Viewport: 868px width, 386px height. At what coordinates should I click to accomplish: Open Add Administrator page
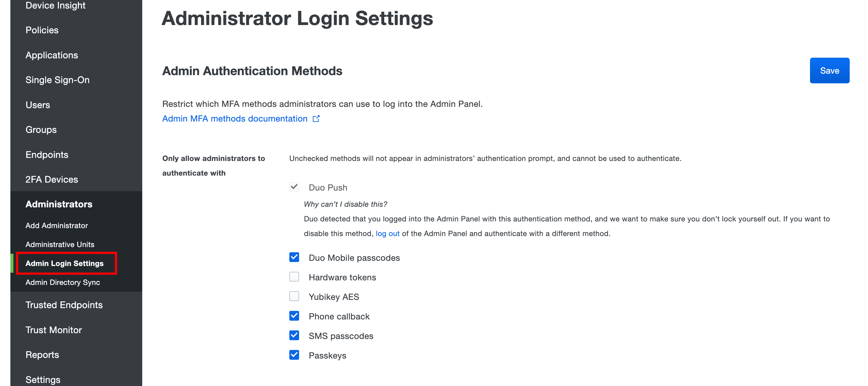point(56,226)
